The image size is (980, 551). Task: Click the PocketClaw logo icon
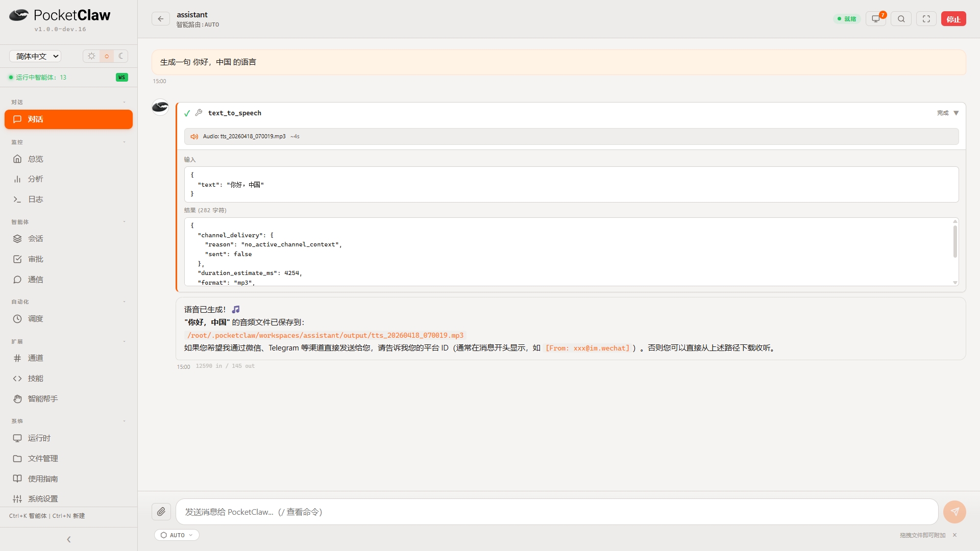point(18,15)
